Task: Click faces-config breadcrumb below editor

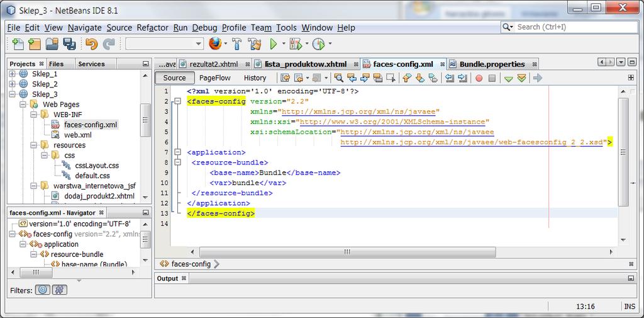Action: (191, 264)
